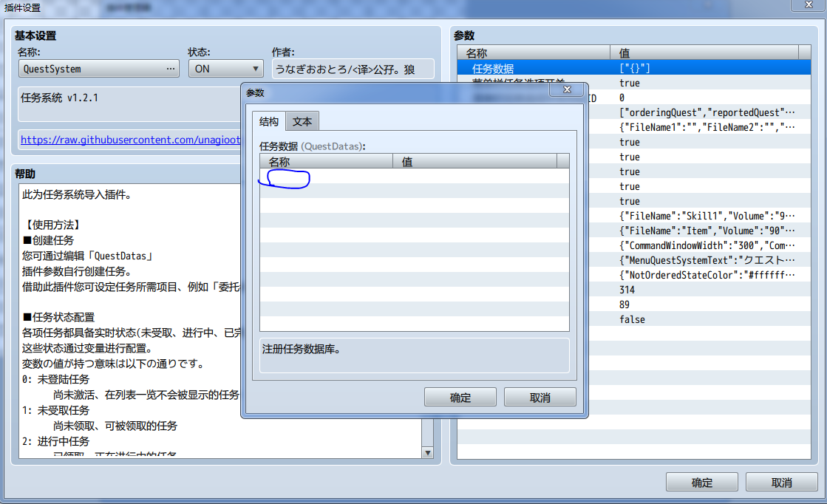Click the ■创建任务 line in help

pos(48,240)
